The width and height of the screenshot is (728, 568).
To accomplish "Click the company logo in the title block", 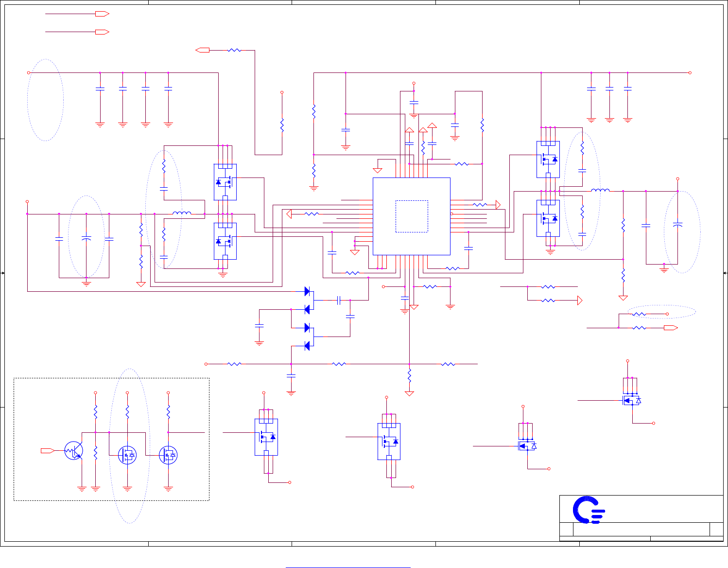I will tap(589, 510).
